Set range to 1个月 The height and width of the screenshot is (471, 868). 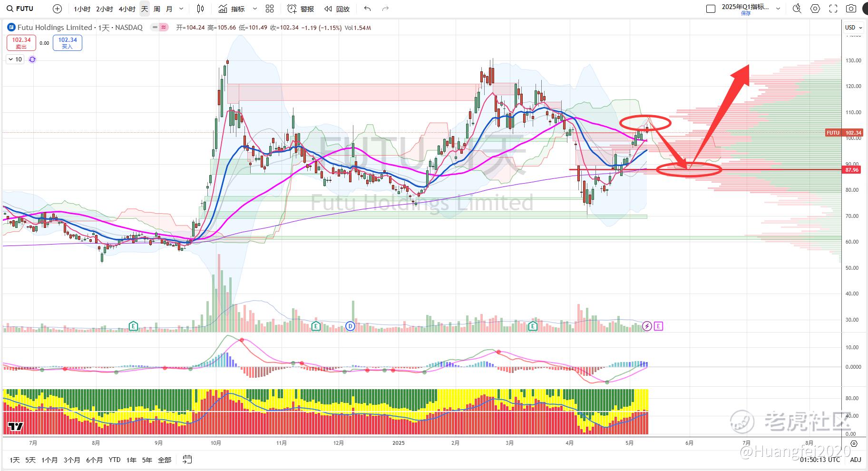[49, 460]
